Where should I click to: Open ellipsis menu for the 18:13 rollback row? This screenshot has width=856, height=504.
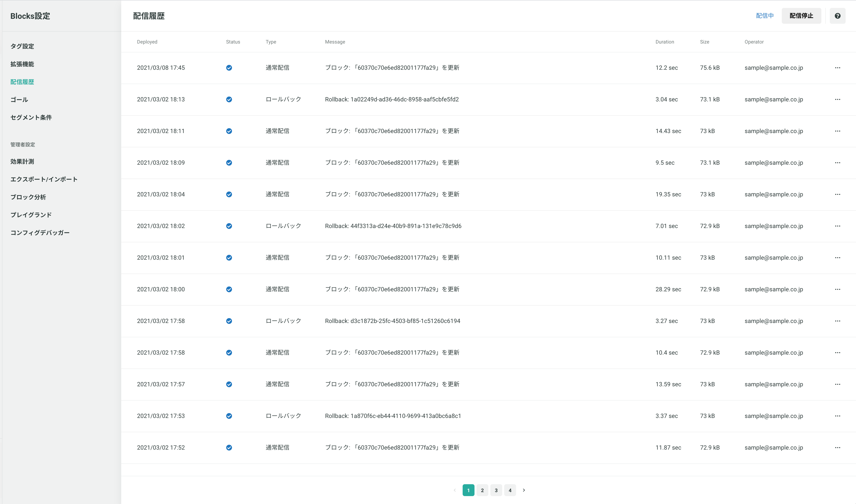click(x=837, y=99)
